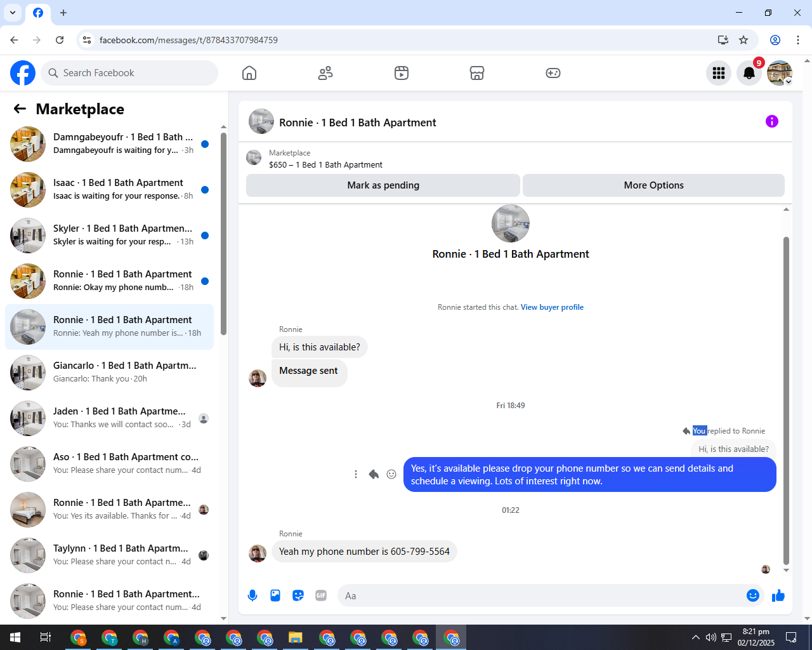Open browser profile icon
The height and width of the screenshot is (650, 812).
click(x=775, y=40)
